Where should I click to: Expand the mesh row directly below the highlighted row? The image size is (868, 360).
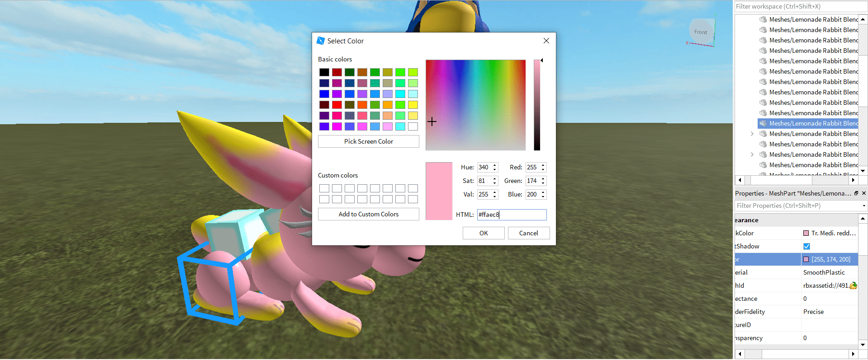click(752, 134)
